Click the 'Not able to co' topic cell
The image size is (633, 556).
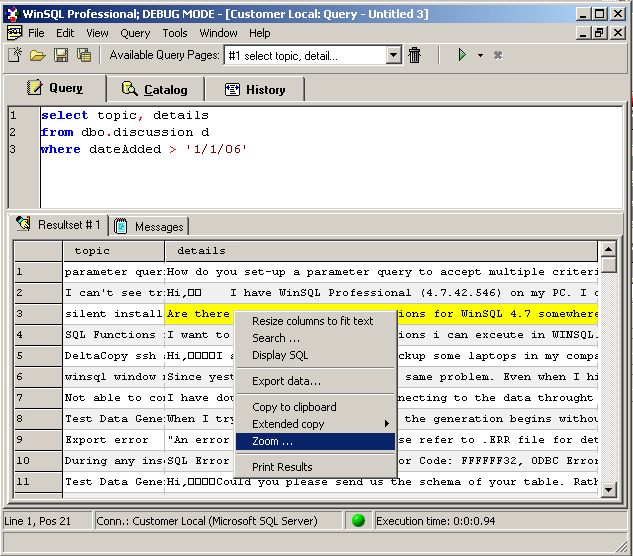click(114, 398)
